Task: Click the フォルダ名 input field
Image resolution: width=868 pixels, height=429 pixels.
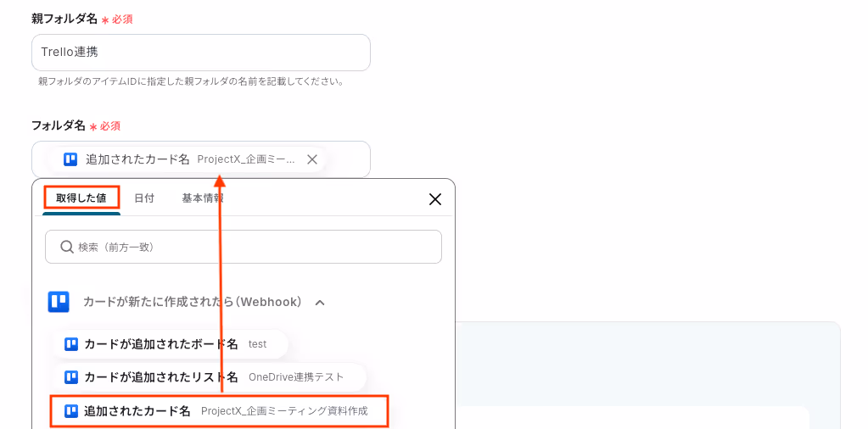Action: (x=201, y=159)
